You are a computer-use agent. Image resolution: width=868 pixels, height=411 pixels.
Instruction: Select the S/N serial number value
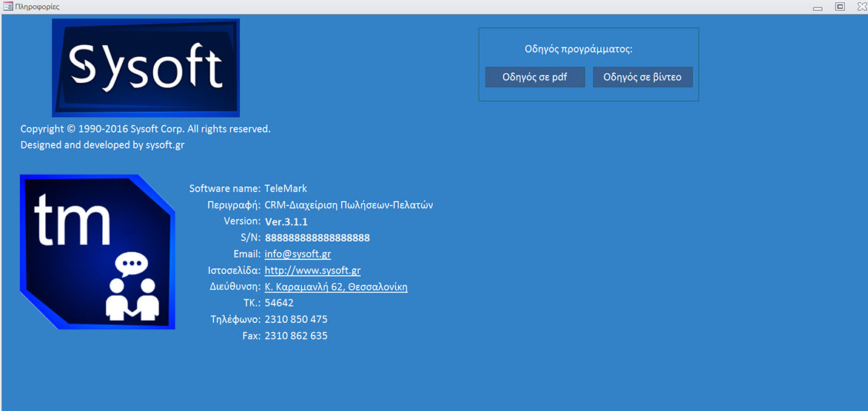[x=317, y=238]
